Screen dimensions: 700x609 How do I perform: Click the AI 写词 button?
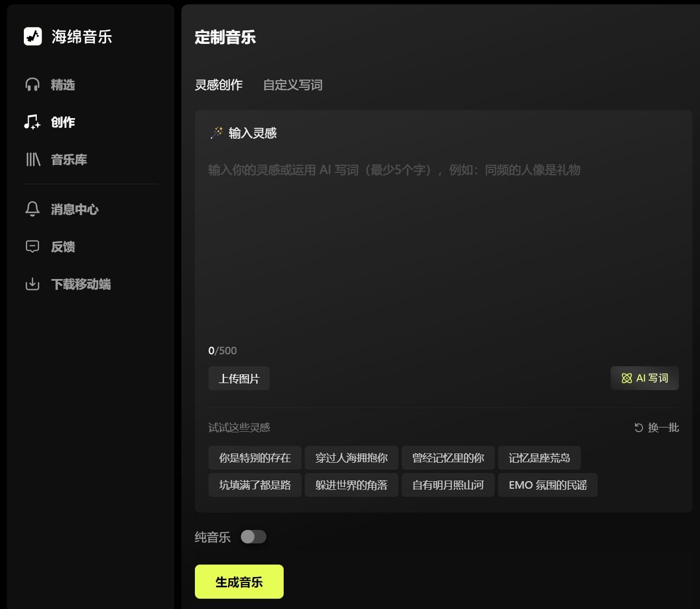click(x=645, y=378)
